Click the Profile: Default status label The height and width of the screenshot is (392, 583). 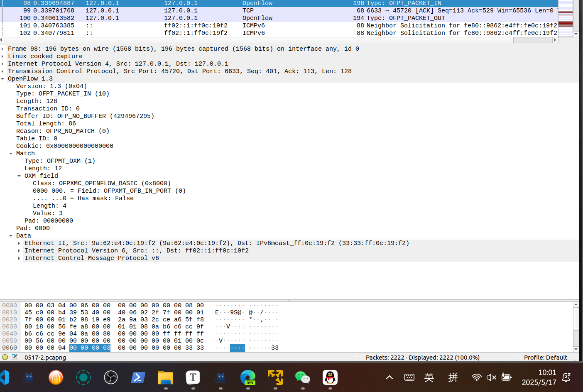(545, 358)
